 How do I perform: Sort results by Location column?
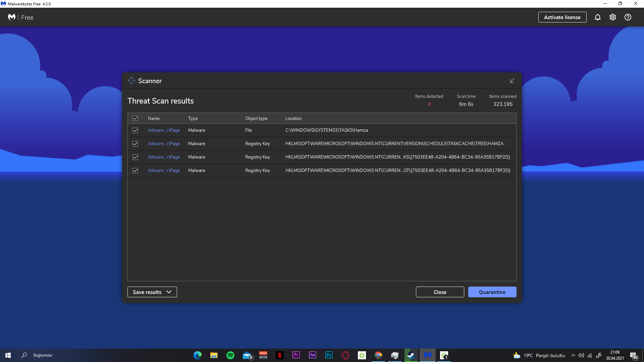coord(293,118)
